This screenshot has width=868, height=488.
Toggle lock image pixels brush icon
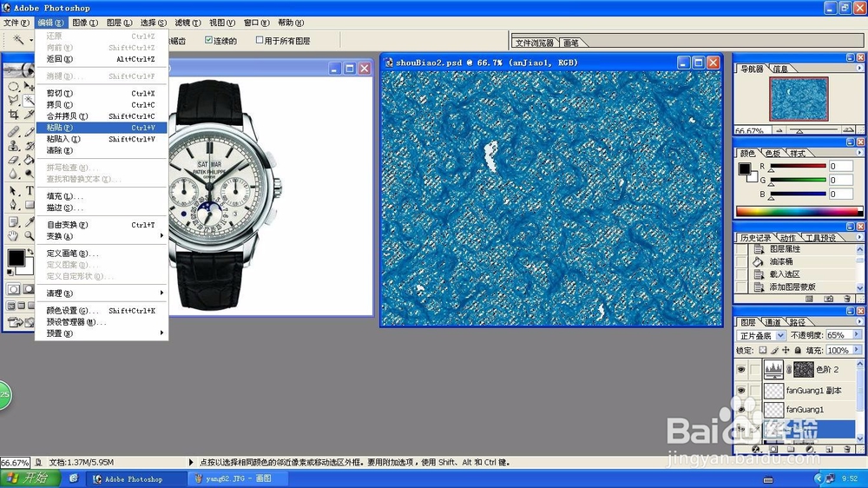pos(774,350)
